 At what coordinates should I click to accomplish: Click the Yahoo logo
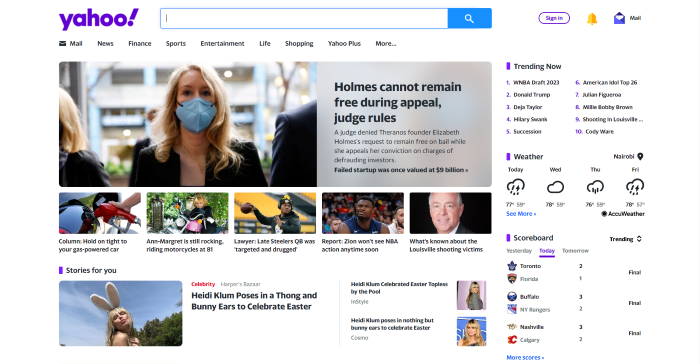click(99, 19)
